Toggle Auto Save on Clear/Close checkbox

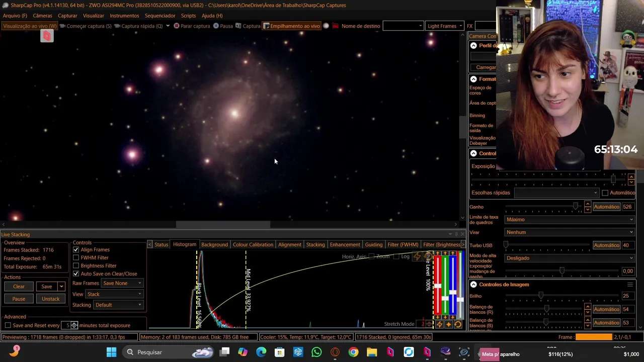76,274
